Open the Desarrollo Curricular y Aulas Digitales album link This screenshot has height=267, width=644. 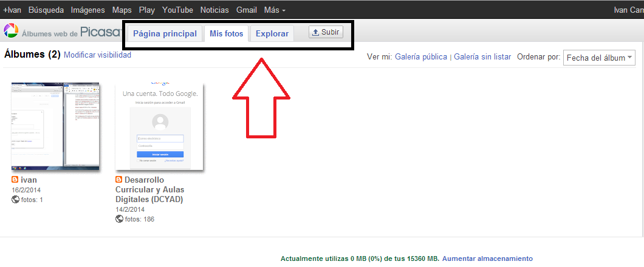click(x=149, y=189)
